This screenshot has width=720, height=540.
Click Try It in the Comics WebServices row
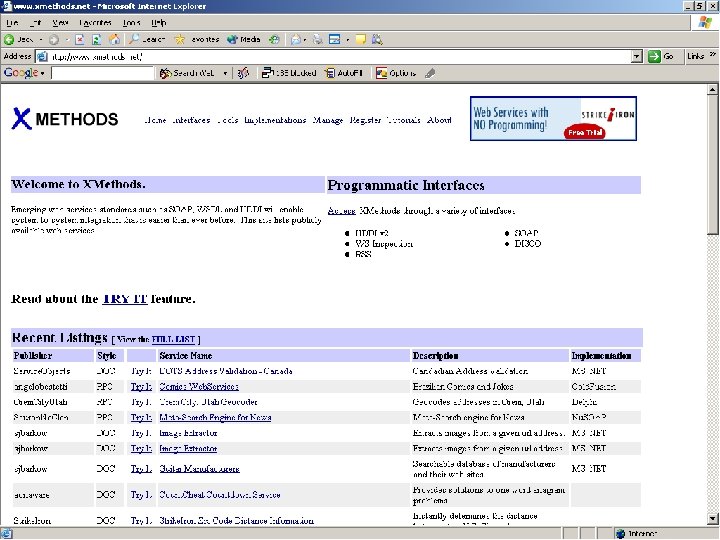click(x=141, y=387)
